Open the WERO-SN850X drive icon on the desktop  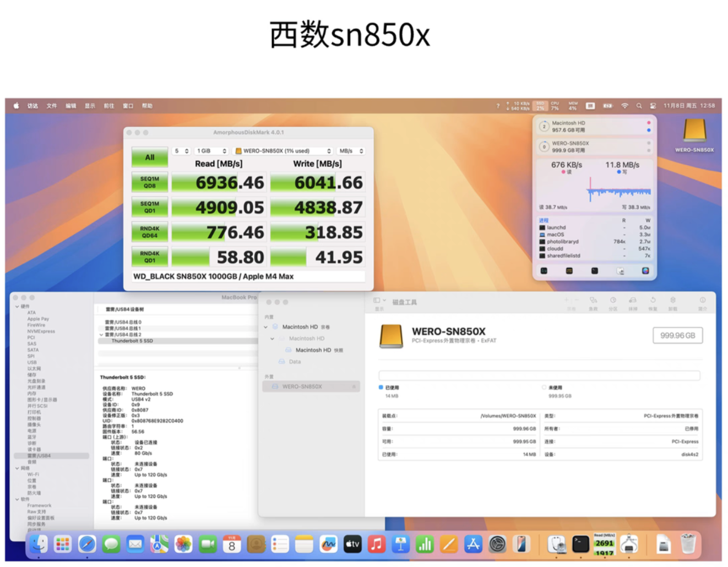(694, 131)
